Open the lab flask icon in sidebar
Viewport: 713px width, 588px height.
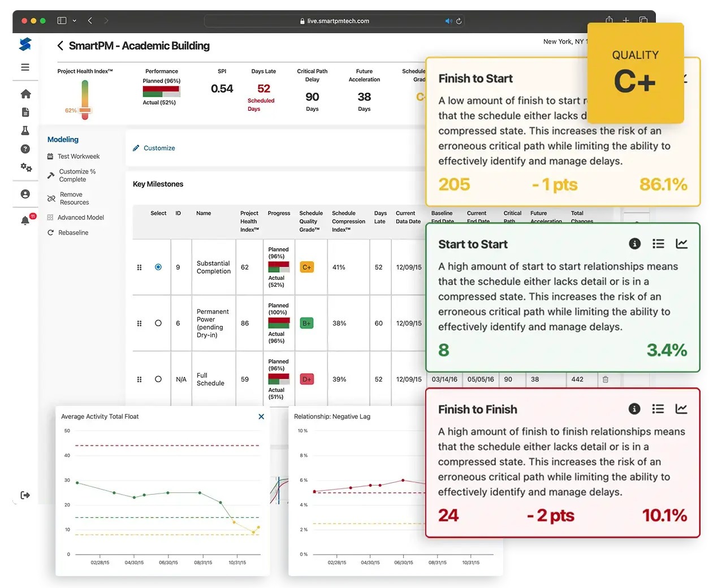[x=25, y=131]
